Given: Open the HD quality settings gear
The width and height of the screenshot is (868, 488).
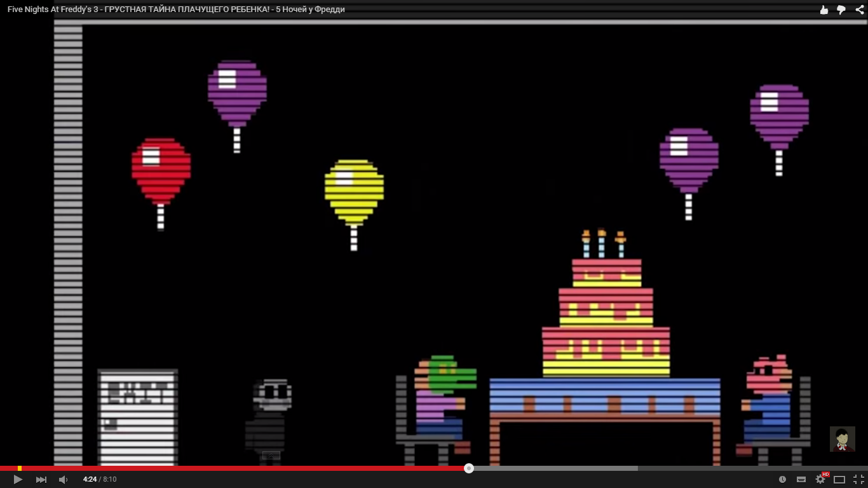Looking at the screenshot, I should coord(820,479).
